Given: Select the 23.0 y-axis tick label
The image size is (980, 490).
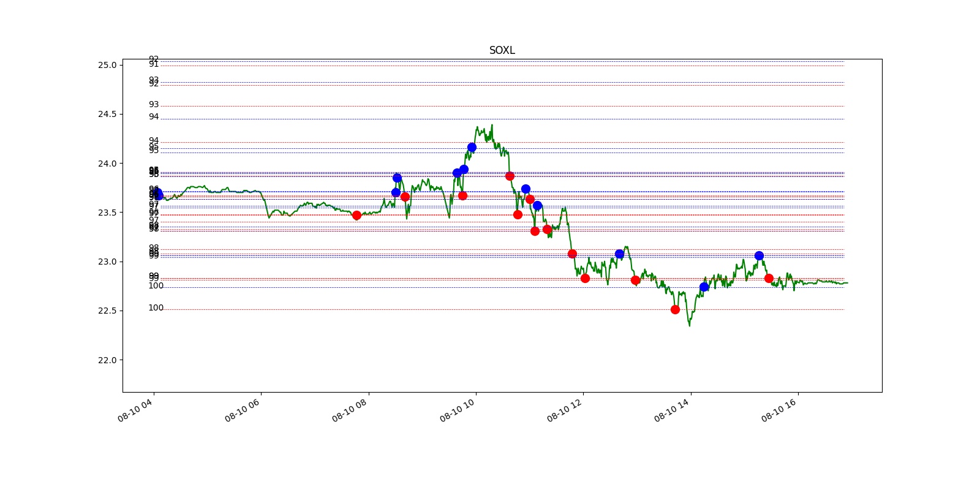Looking at the screenshot, I should pyautogui.click(x=107, y=262).
